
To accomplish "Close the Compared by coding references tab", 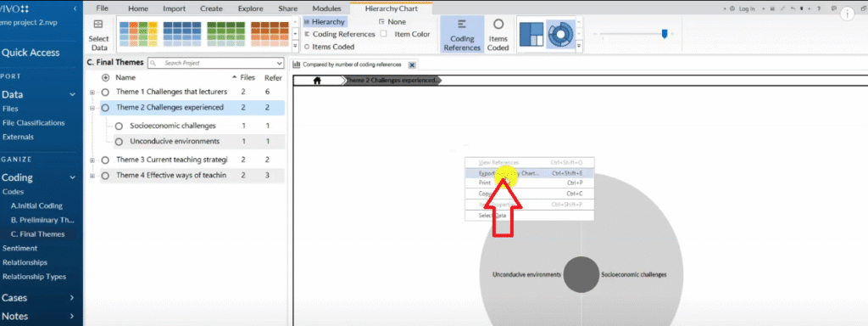I will point(411,65).
